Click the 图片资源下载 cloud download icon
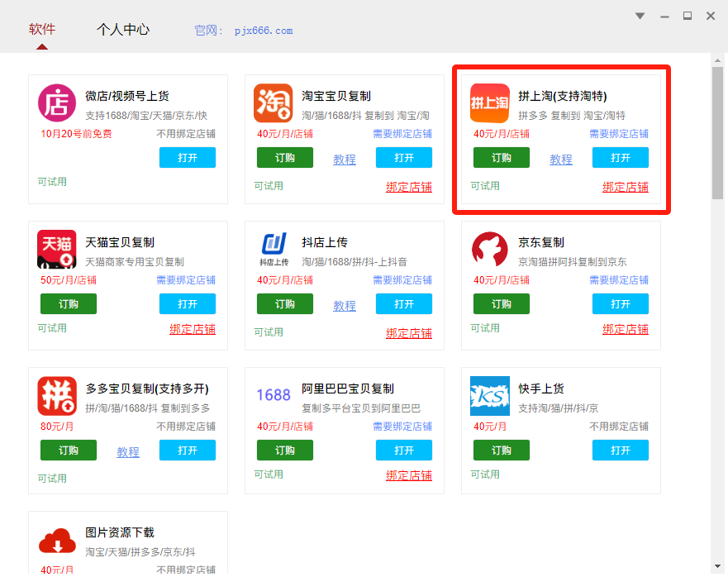 57,541
